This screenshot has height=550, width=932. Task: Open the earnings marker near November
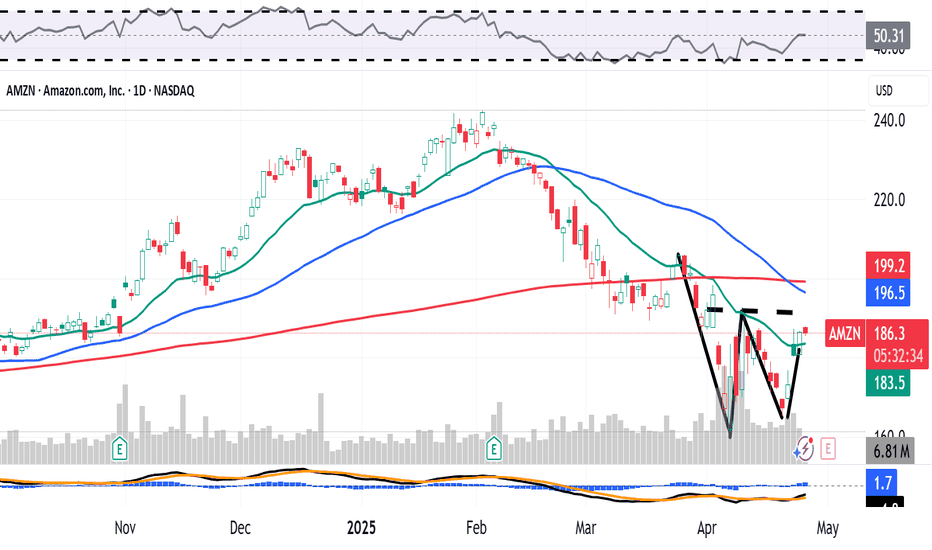point(120,448)
